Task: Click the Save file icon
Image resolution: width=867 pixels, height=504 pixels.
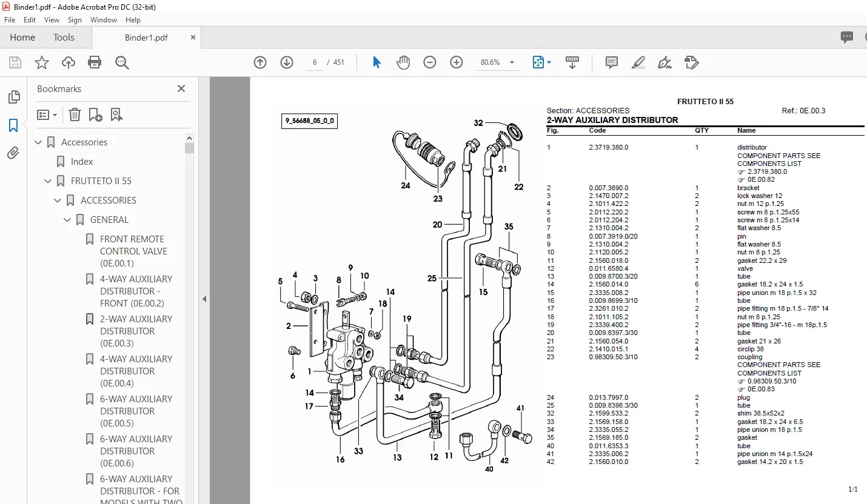Action: tap(15, 62)
